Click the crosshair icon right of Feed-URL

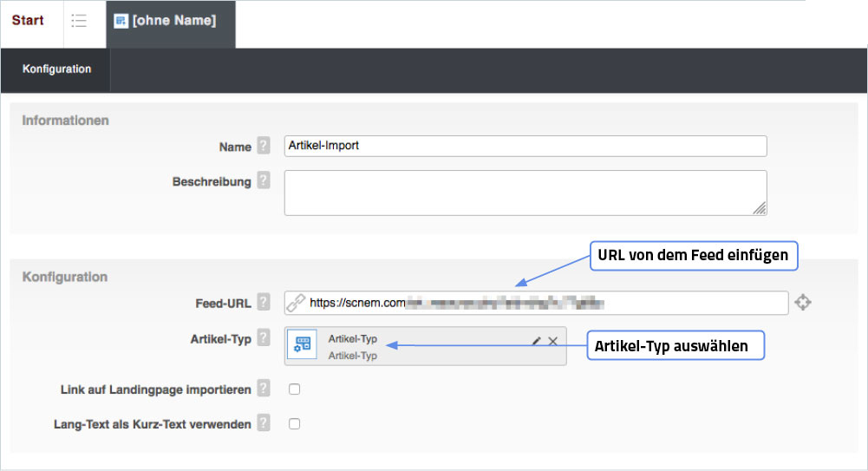[x=803, y=303]
